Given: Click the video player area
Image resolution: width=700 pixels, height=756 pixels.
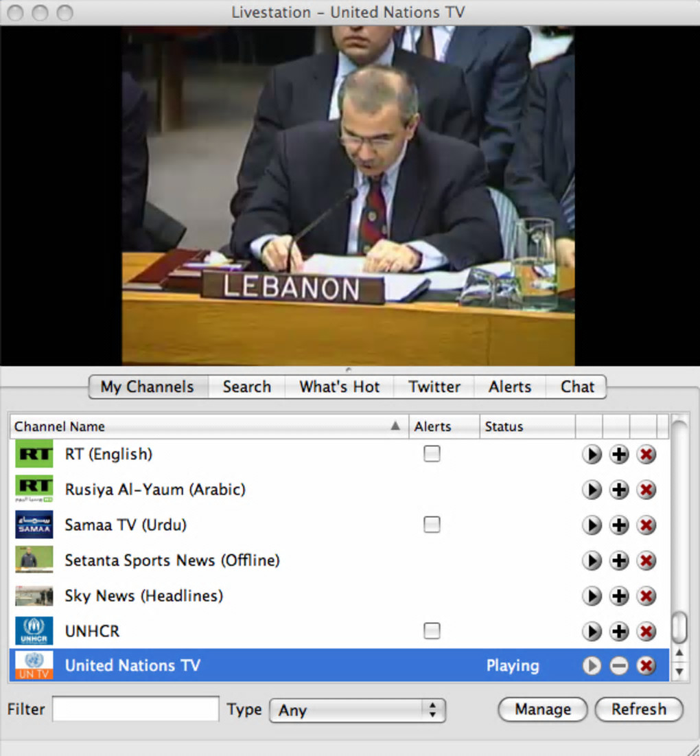Looking at the screenshot, I should coord(349,195).
